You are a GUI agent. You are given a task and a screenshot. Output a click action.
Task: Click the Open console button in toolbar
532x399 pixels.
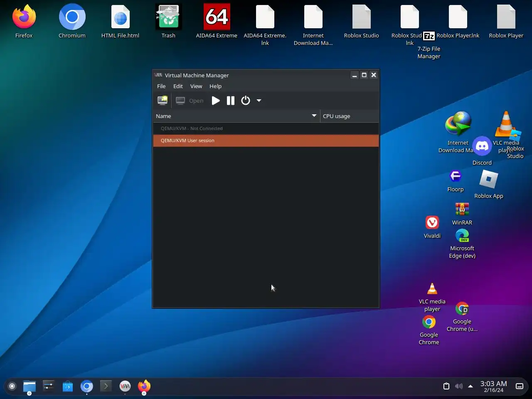[190, 101]
